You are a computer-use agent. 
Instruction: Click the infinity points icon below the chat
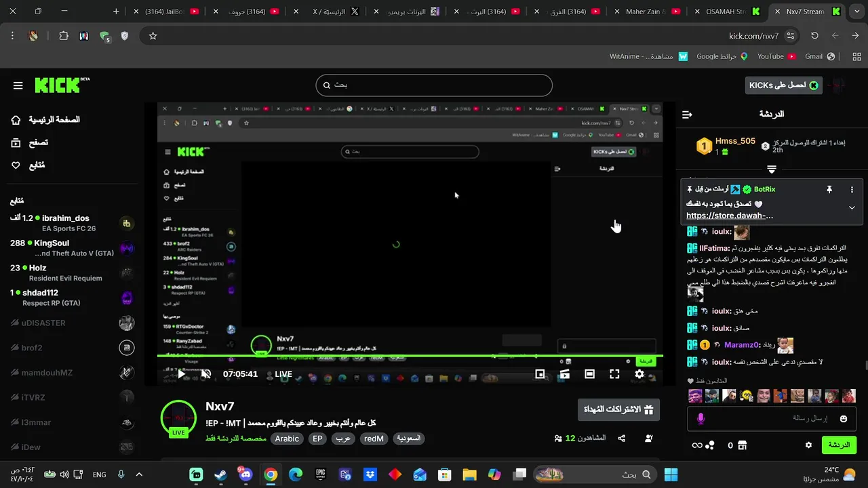(696, 445)
